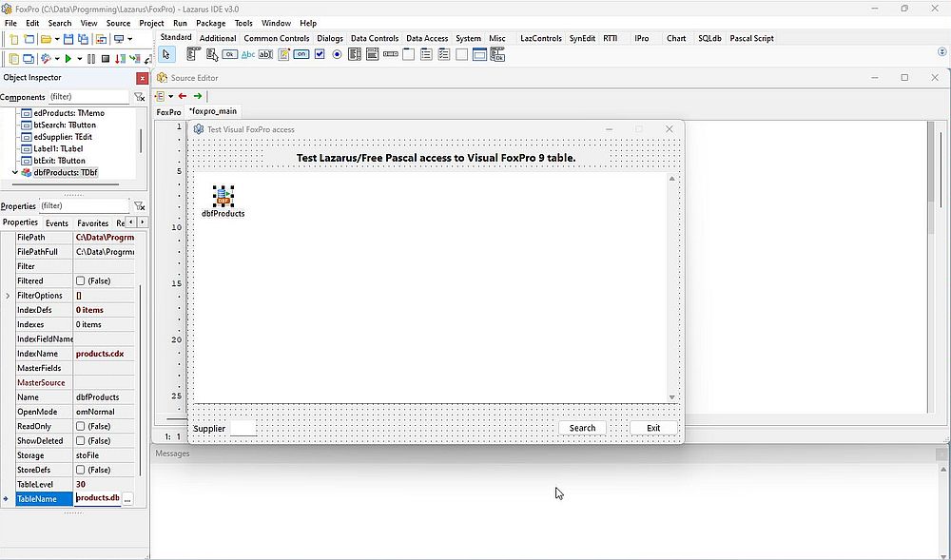The height and width of the screenshot is (560, 951).
Task: Open the Run button dropdown arrow
Action: pyautogui.click(x=80, y=59)
